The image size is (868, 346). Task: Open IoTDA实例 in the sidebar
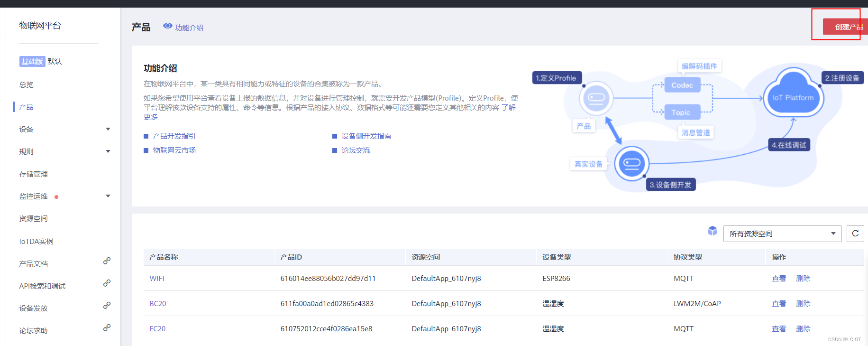pyautogui.click(x=37, y=241)
